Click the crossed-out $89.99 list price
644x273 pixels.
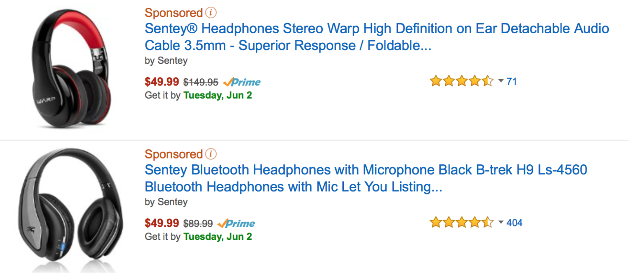(x=198, y=224)
